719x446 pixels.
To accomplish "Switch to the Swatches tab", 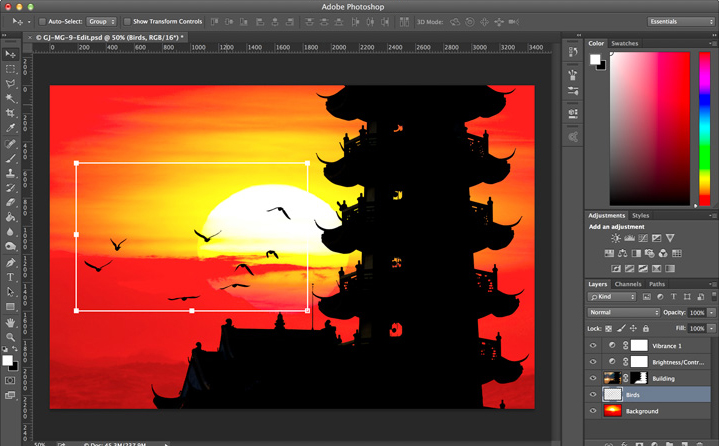I will point(625,43).
